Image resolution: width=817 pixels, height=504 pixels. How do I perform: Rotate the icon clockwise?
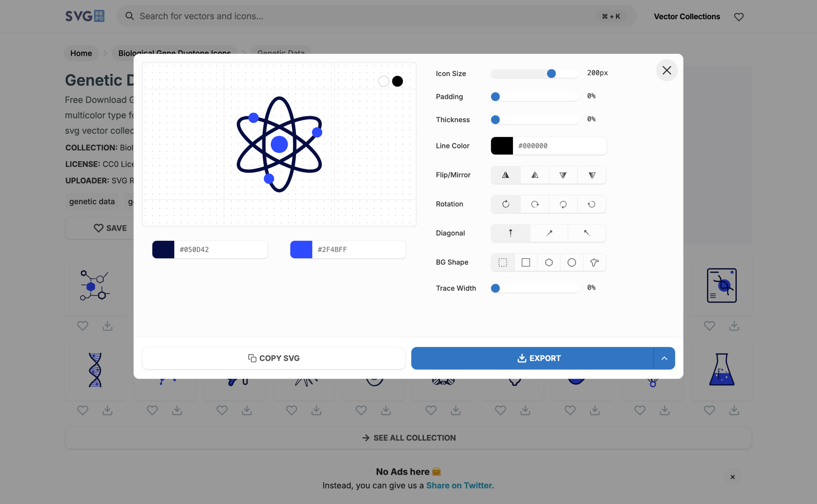click(534, 204)
